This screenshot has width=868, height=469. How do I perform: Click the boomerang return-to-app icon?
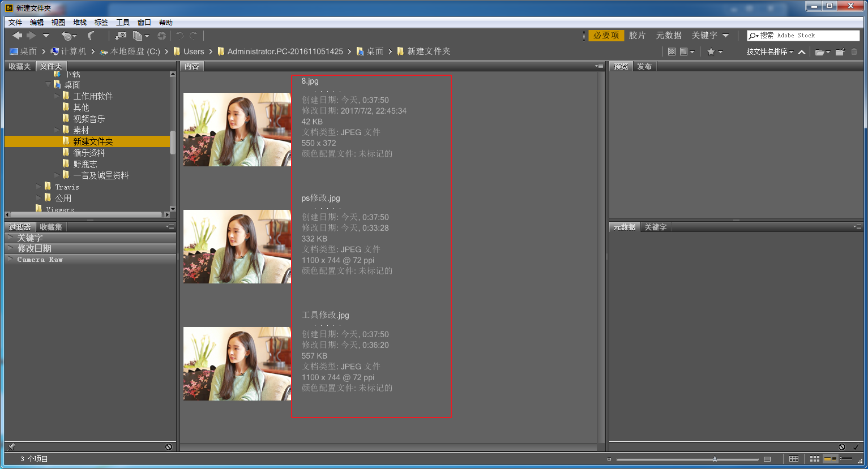coord(91,36)
